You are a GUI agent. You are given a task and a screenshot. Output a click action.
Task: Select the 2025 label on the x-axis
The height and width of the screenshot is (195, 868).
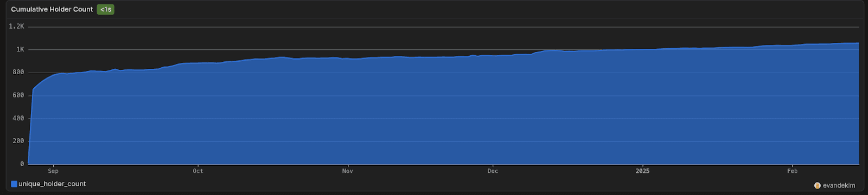(642, 171)
